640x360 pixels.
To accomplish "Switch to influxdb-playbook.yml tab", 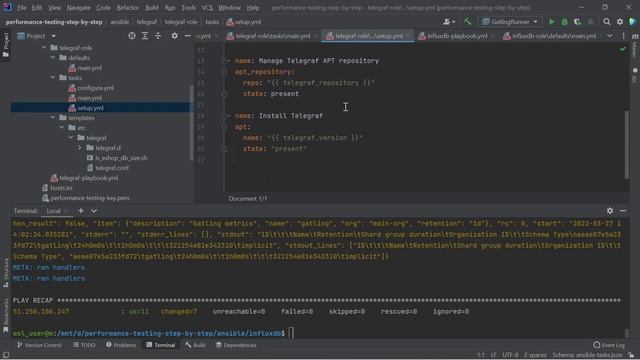I will 456,36.
